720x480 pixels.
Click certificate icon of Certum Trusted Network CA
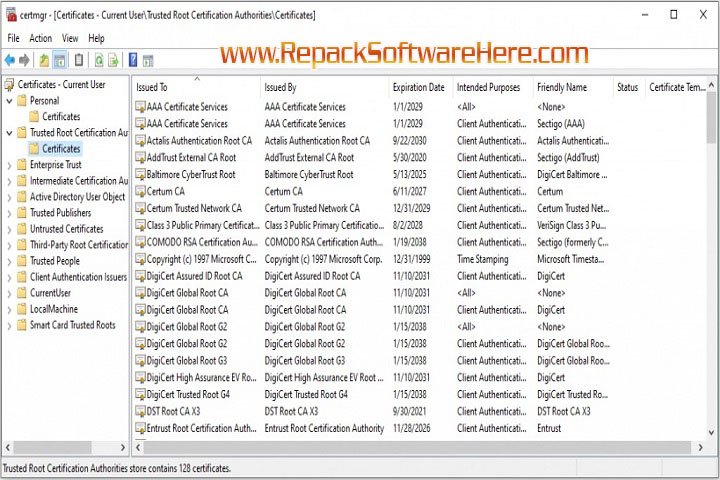(x=140, y=209)
